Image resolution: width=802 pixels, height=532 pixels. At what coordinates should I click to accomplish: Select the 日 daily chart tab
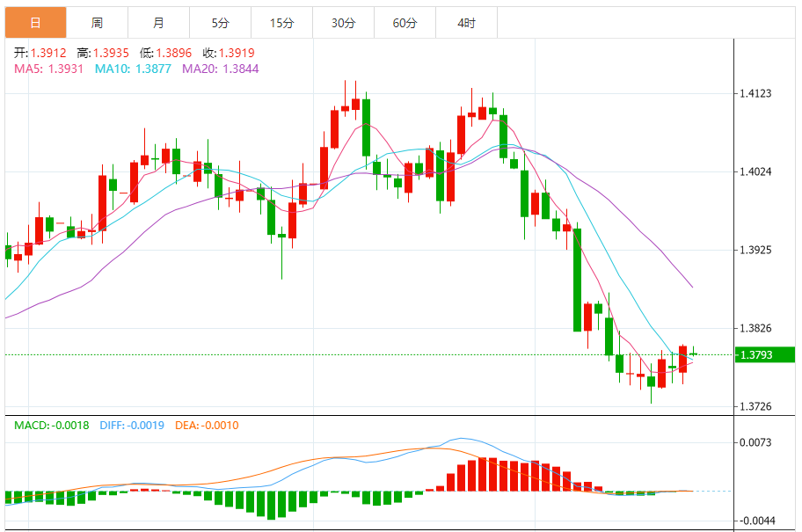35,23
